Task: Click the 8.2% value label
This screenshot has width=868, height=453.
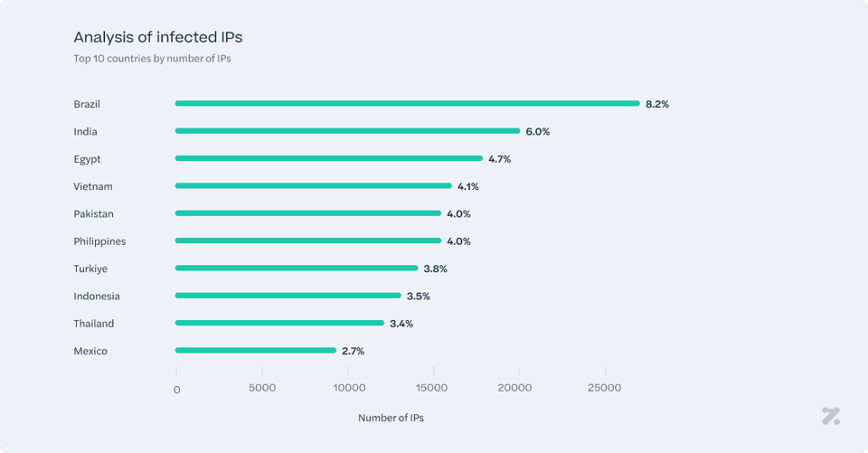Action: [x=657, y=104]
